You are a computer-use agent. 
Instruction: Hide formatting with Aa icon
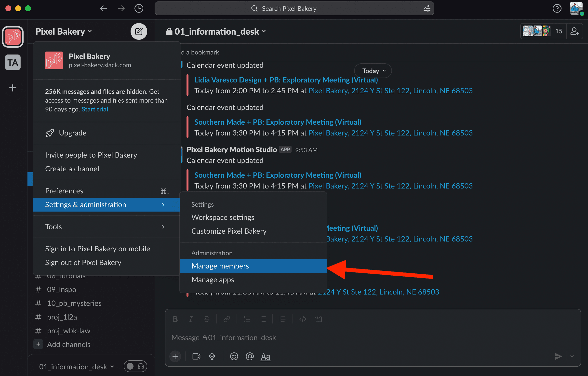click(x=266, y=356)
